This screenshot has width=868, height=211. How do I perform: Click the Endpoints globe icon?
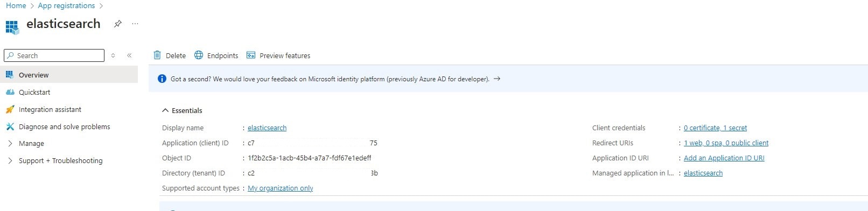(x=199, y=55)
